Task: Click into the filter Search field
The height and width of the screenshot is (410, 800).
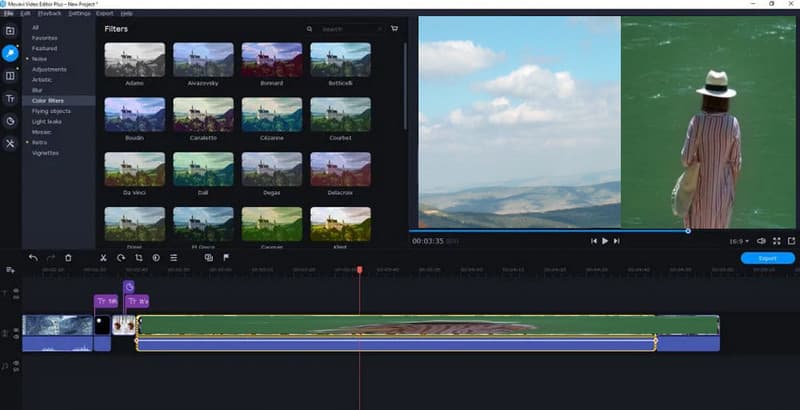Action: pyautogui.click(x=351, y=29)
